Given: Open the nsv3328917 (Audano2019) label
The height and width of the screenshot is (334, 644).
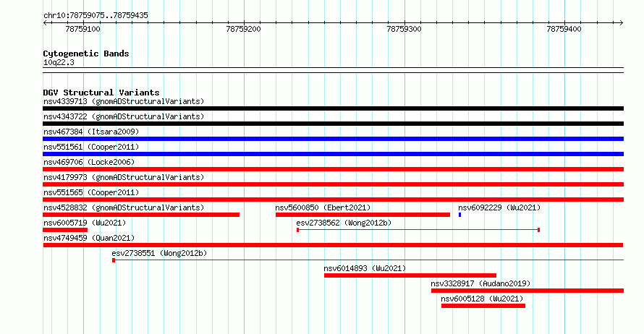Looking at the screenshot, I should (x=480, y=283).
